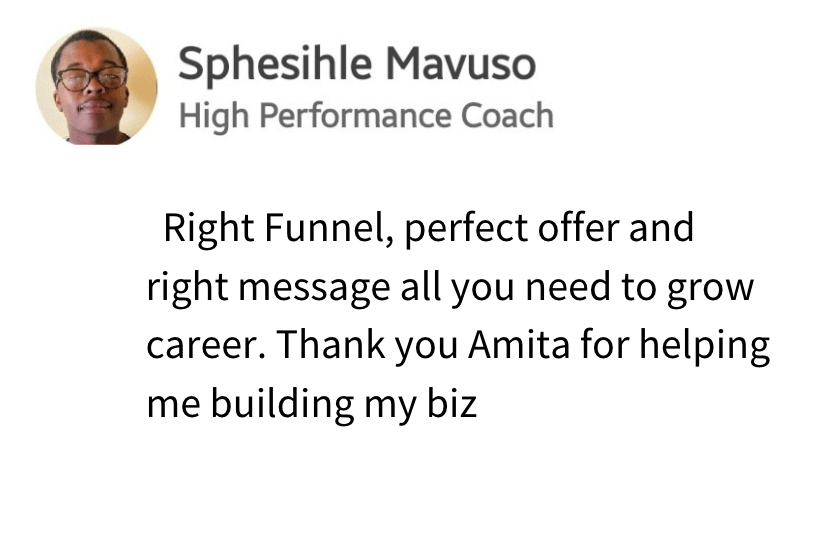This screenshot has height=544, width=832.
Task: Select the word "building" in the last line
Action: click(x=285, y=405)
